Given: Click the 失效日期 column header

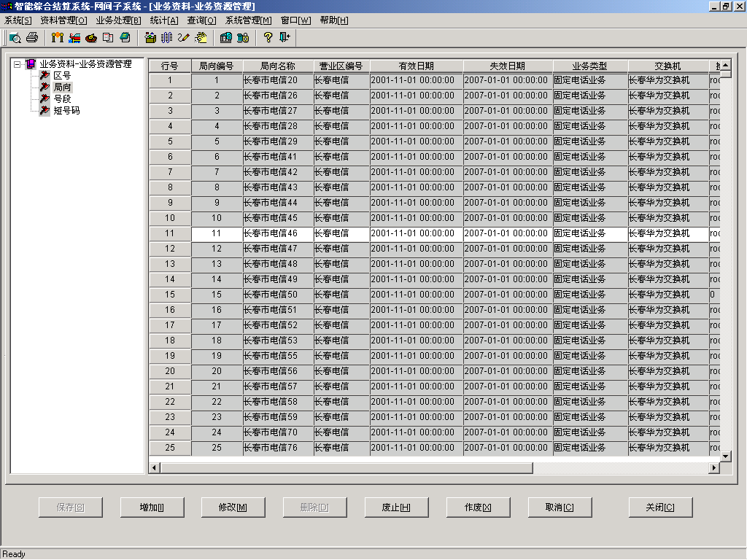Looking at the screenshot, I should coord(507,66).
